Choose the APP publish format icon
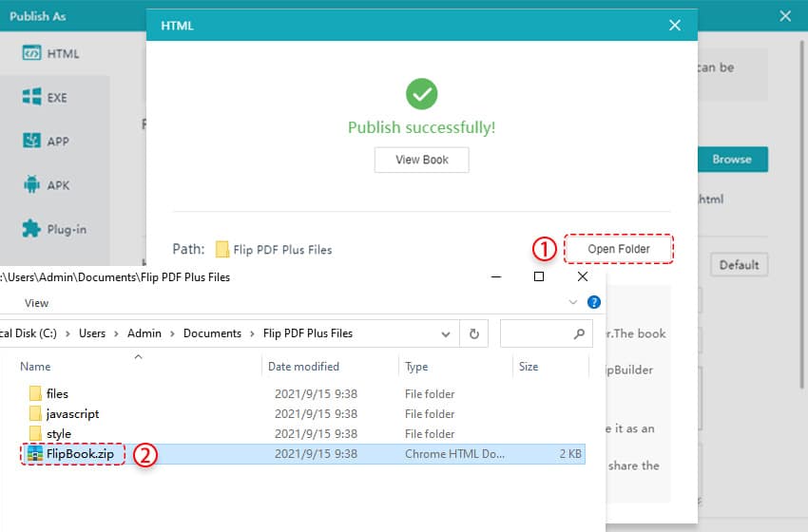 [x=31, y=141]
